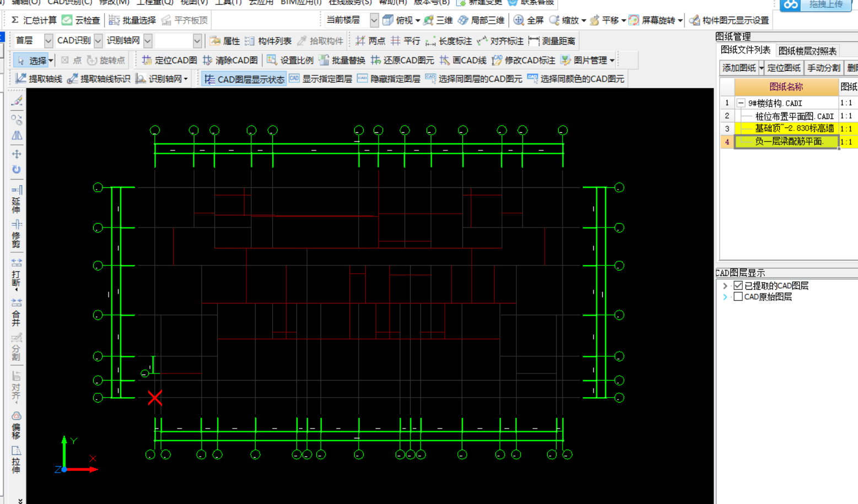Click 手动分割 button
This screenshot has height=504, width=858.
coord(824,68)
